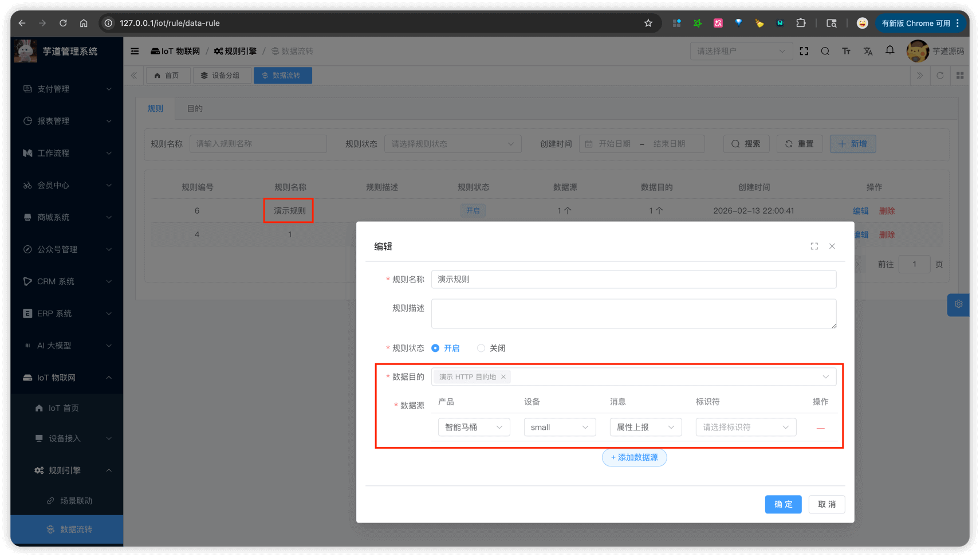Click the 添加数据源 button
This screenshot has height=557, width=980.
[634, 457]
